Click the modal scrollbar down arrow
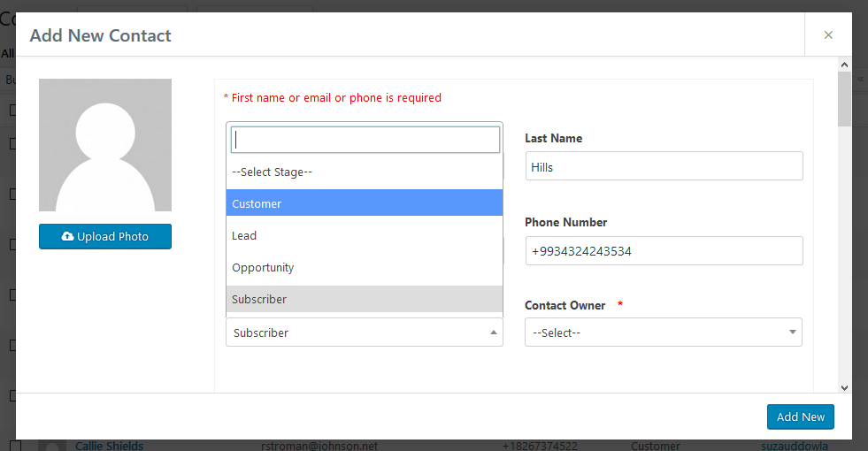This screenshot has height=451, width=868. tap(844, 388)
